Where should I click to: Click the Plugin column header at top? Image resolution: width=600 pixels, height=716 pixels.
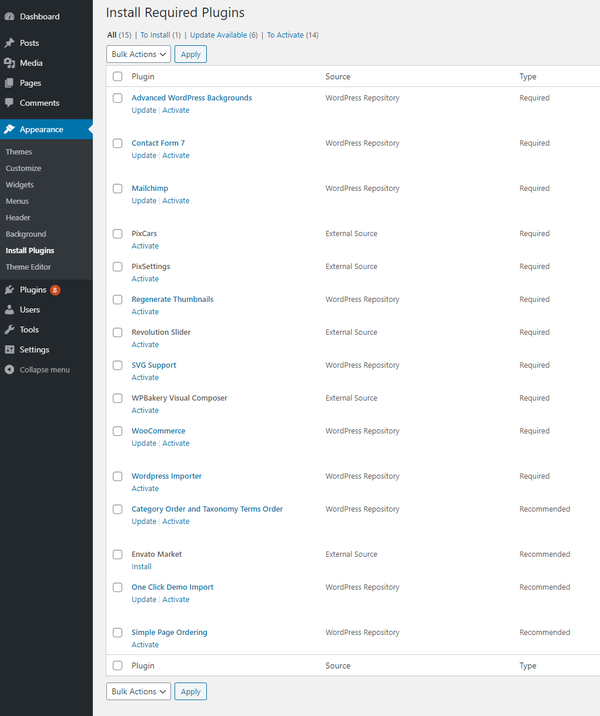[x=143, y=76]
